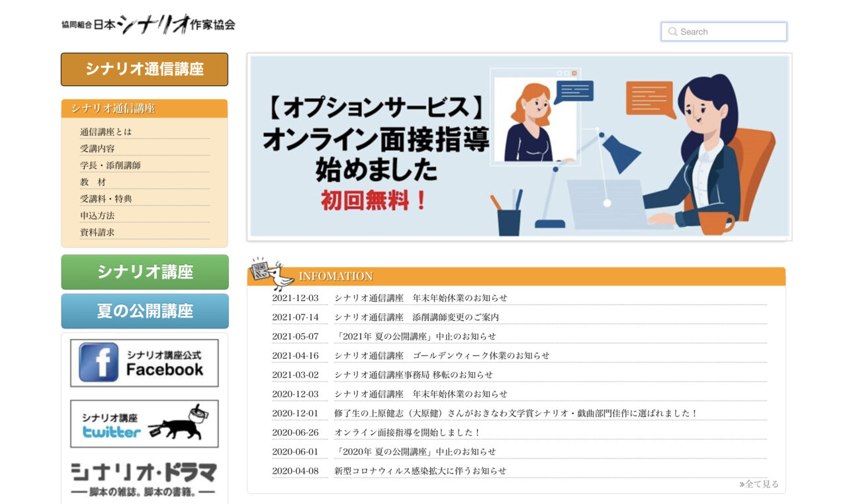Viewport: 847px width, 504px height.
Task: Click inside the Search input field
Action: 728,31
